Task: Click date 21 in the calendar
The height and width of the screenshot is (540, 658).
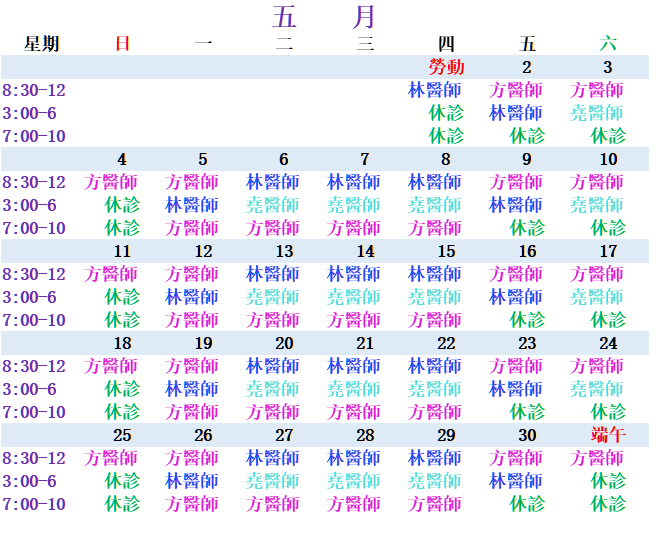Action: click(x=365, y=343)
